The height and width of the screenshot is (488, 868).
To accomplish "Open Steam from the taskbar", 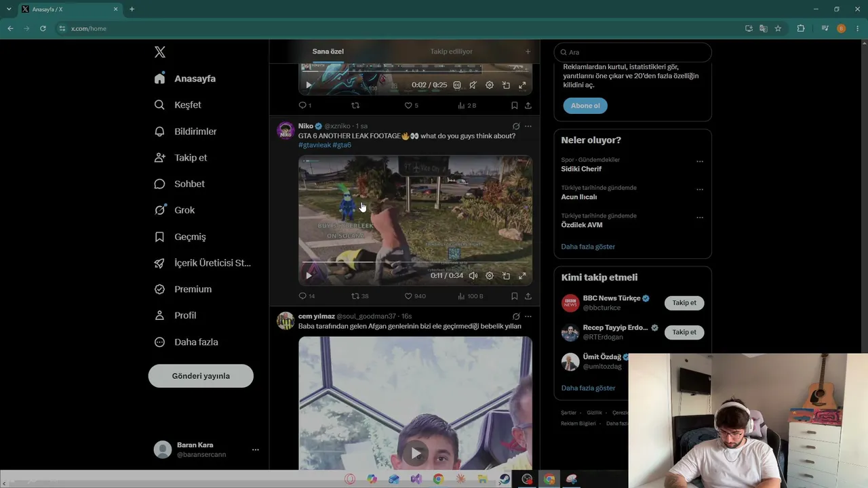I will click(505, 479).
